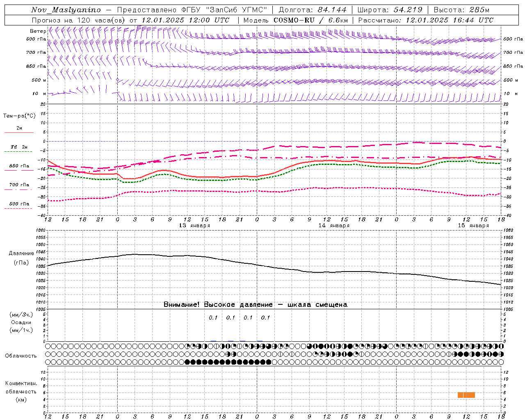Click the Тем-ра(°C) axis title
Screen dimensions: 525x420
[x=19, y=116]
